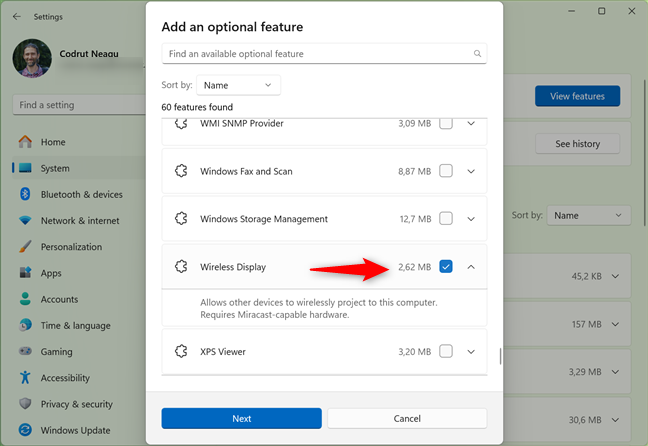The width and height of the screenshot is (648, 446).
Task: Click the Find an available optional feature field
Action: tap(324, 53)
